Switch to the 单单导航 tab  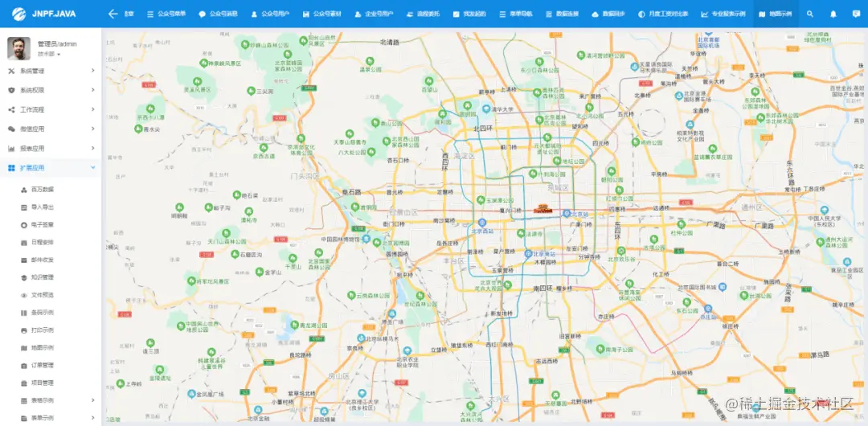(516, 14)
